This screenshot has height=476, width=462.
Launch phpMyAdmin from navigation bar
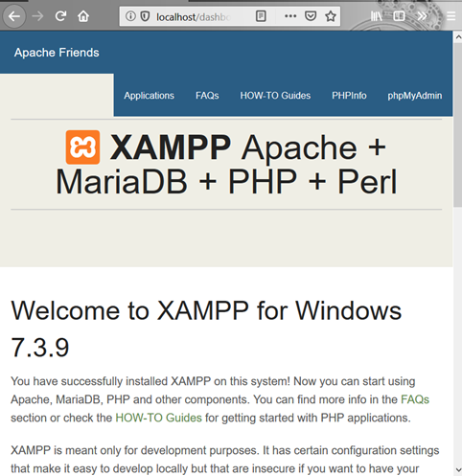coord(415,96)
